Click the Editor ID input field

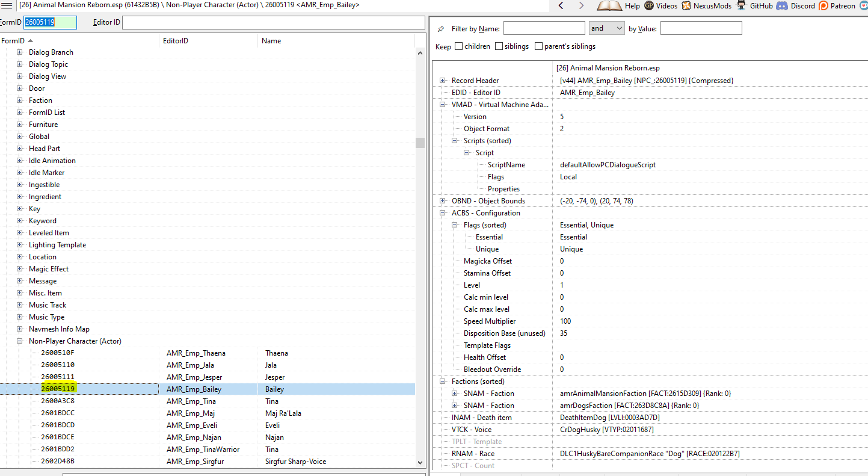coord(273,22)
